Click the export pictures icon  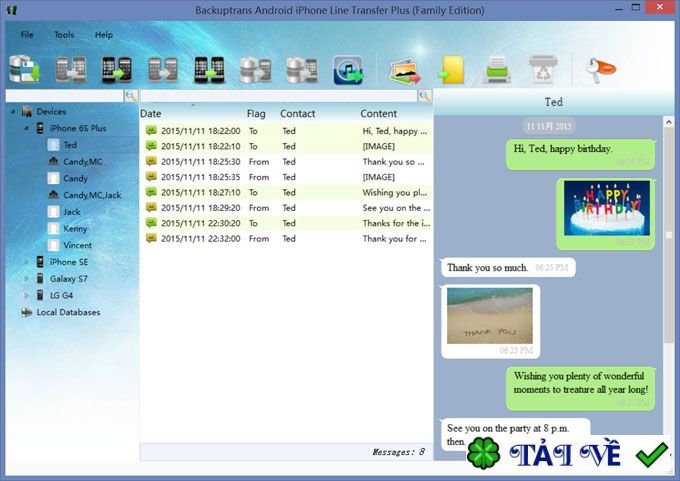coord(405,70)
